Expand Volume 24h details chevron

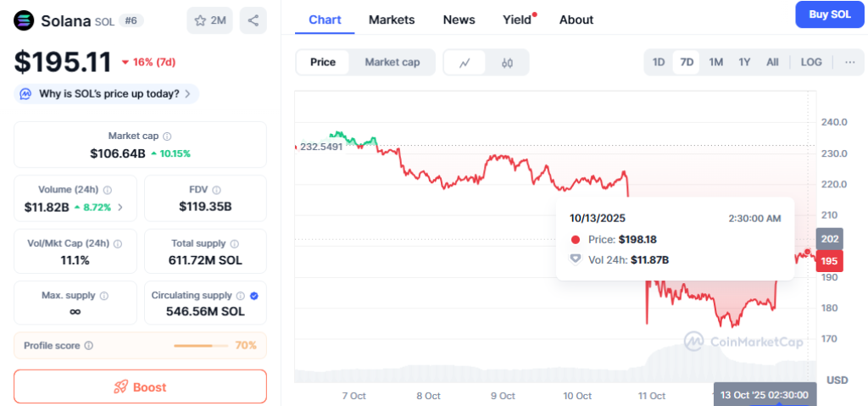pyautogui.click(x=120, y=207)
